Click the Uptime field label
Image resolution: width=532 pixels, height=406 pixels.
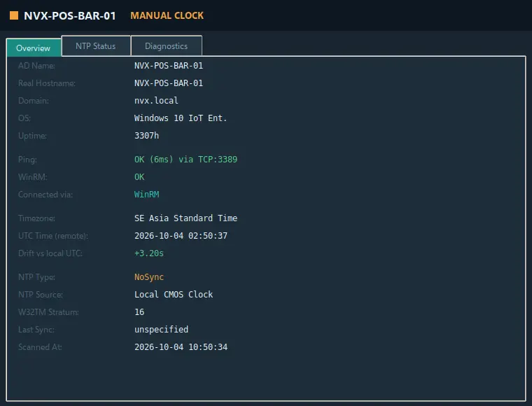tap(33, 136)
